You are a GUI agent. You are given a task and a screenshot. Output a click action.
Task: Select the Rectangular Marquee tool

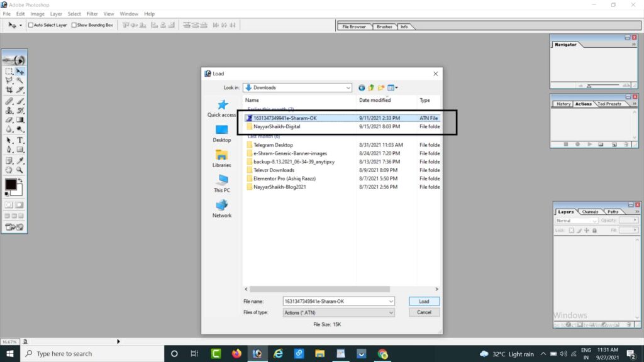click(9, 72)
